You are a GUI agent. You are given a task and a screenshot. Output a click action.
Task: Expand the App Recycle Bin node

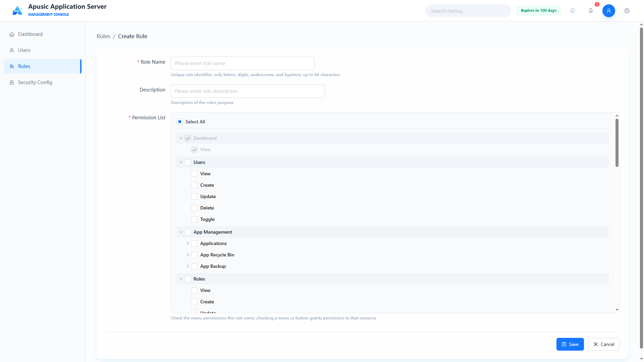click(x=188, y=255)
